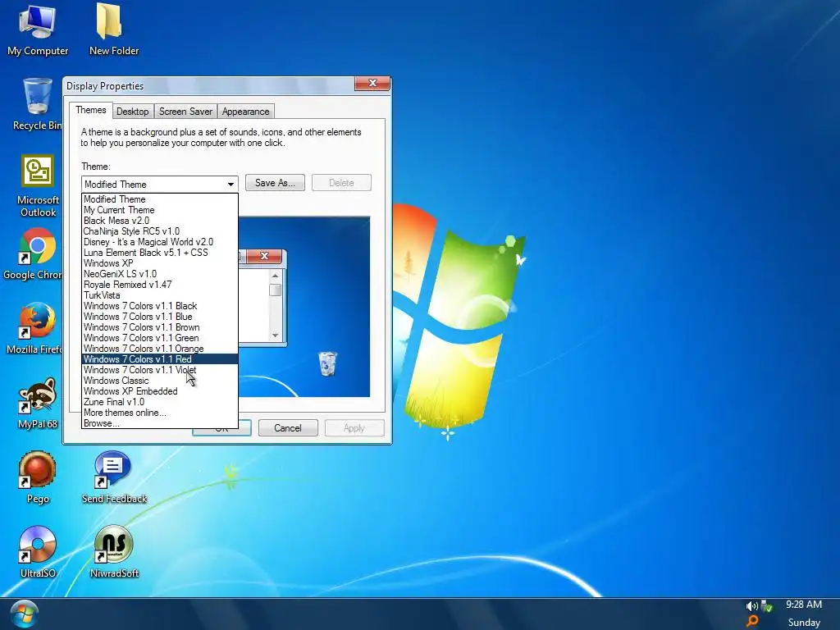
Task: Open the Appearance tab
Action: coord(245,112)
